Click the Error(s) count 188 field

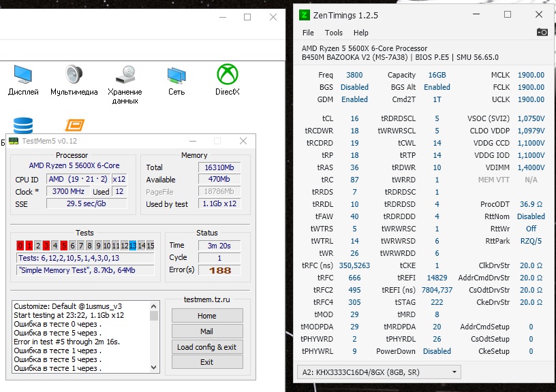[219, 270]
